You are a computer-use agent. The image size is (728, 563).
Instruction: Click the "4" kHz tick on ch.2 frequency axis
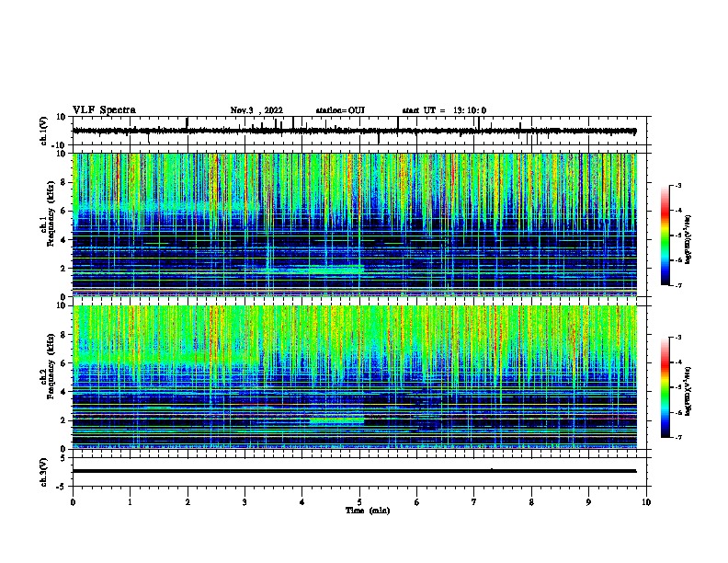(63, 392)
